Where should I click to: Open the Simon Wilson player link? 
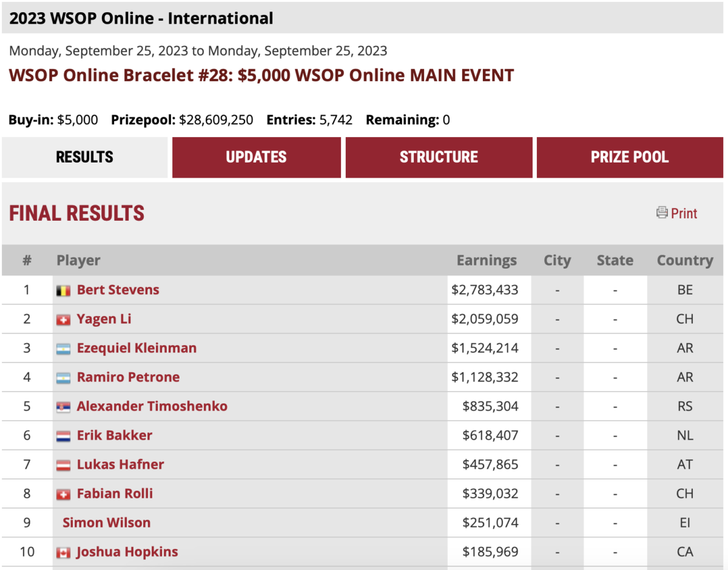[106, 523]
